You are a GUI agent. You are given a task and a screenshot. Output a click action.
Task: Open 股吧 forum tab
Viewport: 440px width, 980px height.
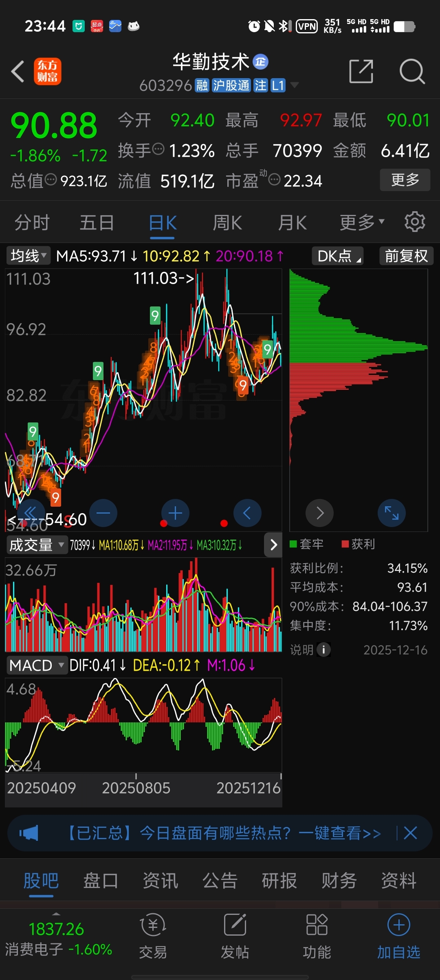point(41,881)
